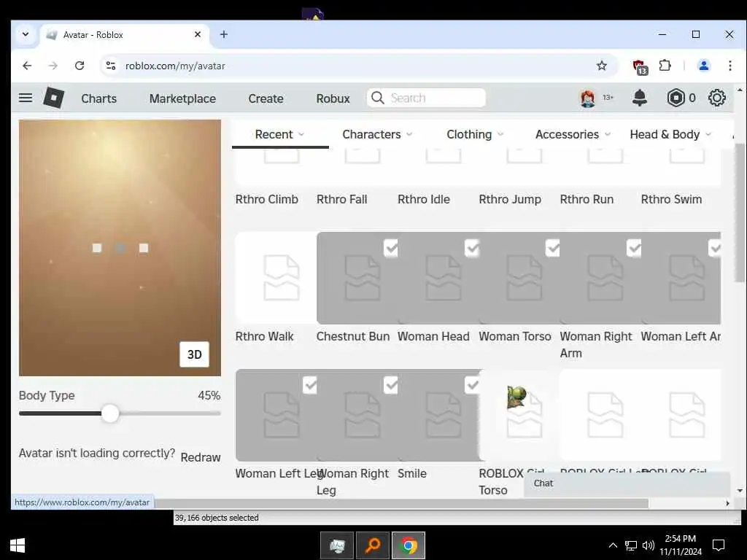Image resolution: width=747 pixels, height=560 pixels.
Task: Uncheck the Woman Left Arm item
Action: [x=714, y=248]
